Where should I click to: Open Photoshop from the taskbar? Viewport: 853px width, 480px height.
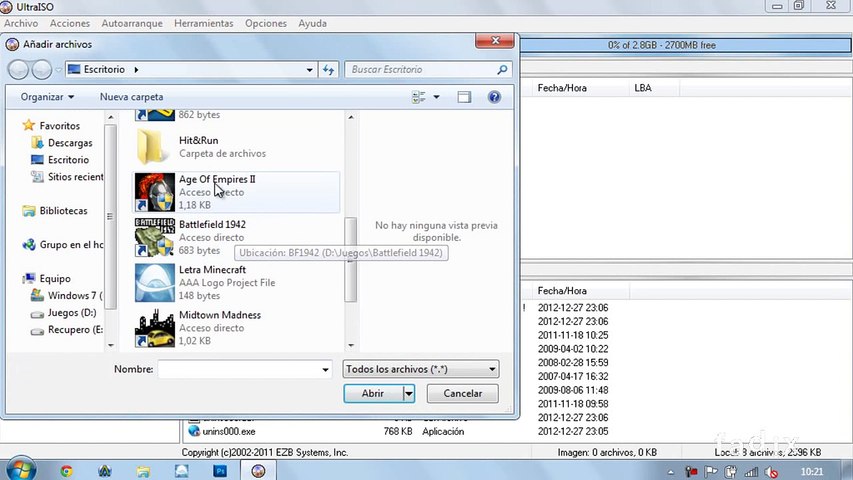220,471
